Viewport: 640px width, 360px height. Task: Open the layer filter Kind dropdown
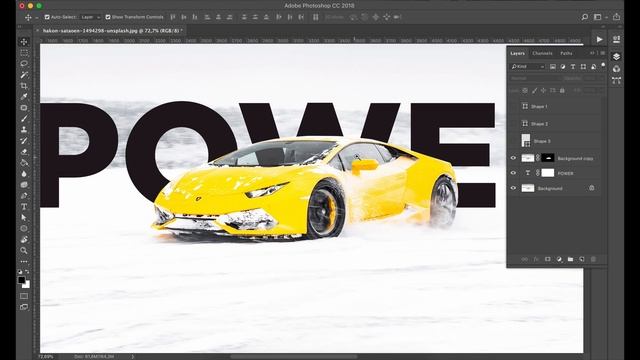528,67
